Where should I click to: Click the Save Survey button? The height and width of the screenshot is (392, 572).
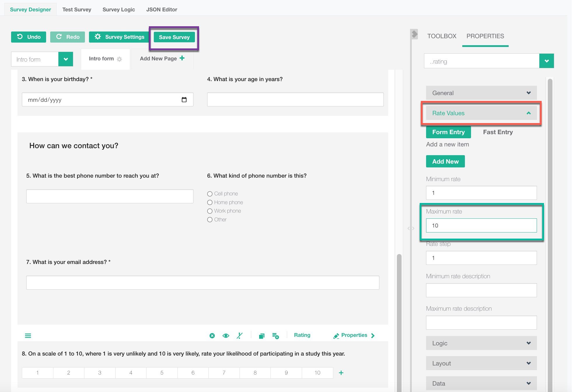click(174, 37)
